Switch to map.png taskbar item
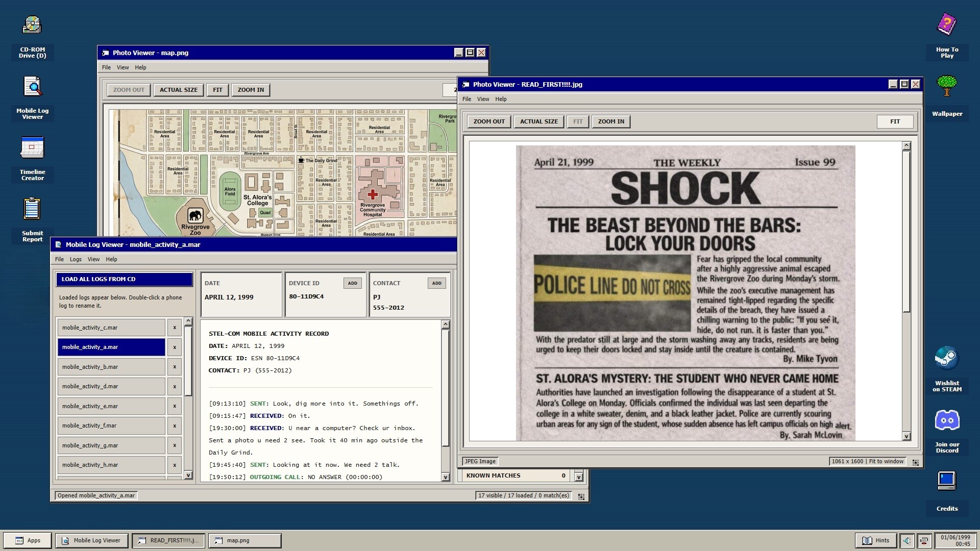The width and height of the screenshot is (980, 551). click(245, 540)
